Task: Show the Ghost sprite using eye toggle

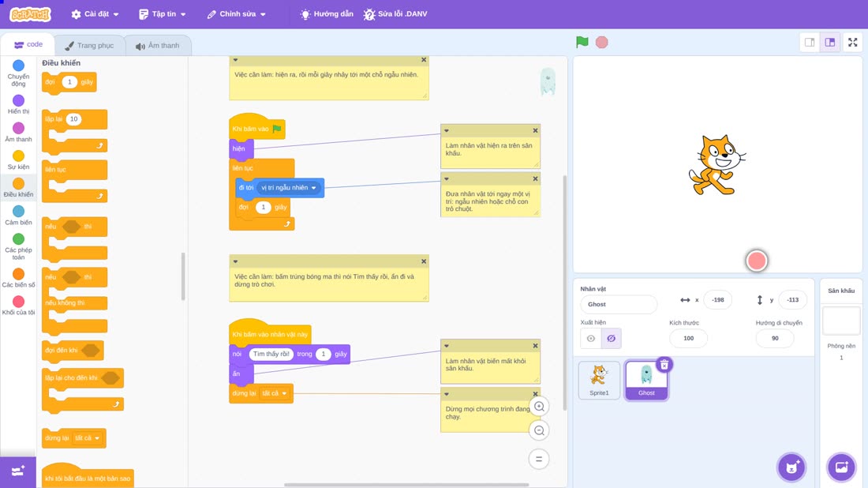Action: (591, 339)
